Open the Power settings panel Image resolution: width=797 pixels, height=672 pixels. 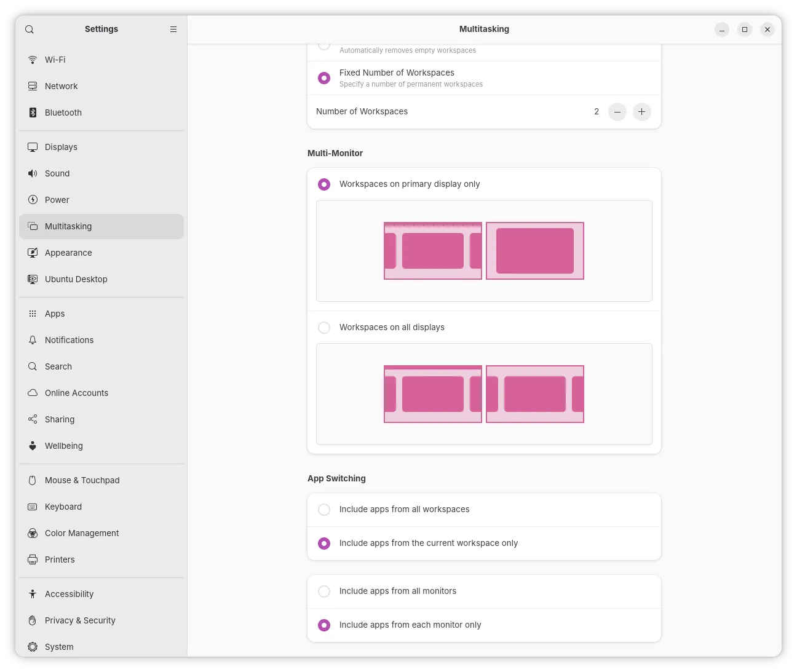[x=57, y=200]
